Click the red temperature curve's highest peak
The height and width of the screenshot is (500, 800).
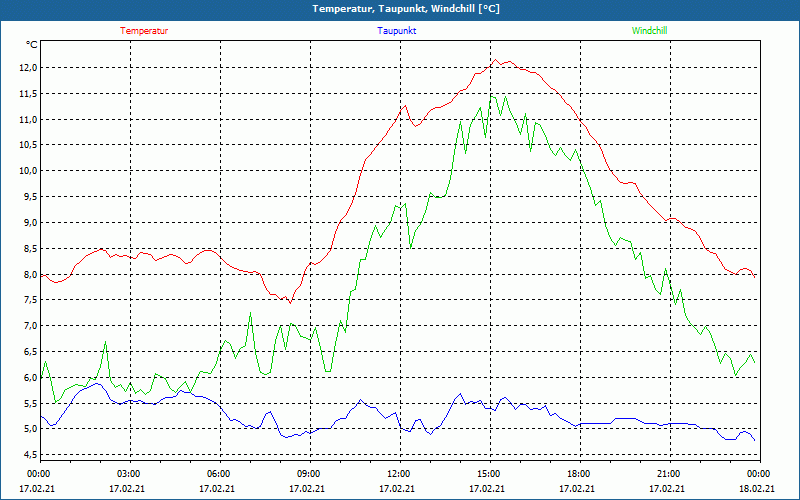(498, 60)
